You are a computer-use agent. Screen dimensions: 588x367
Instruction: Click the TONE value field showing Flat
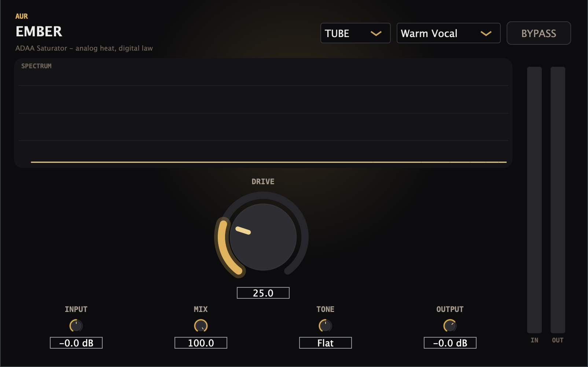coord(325,343)
